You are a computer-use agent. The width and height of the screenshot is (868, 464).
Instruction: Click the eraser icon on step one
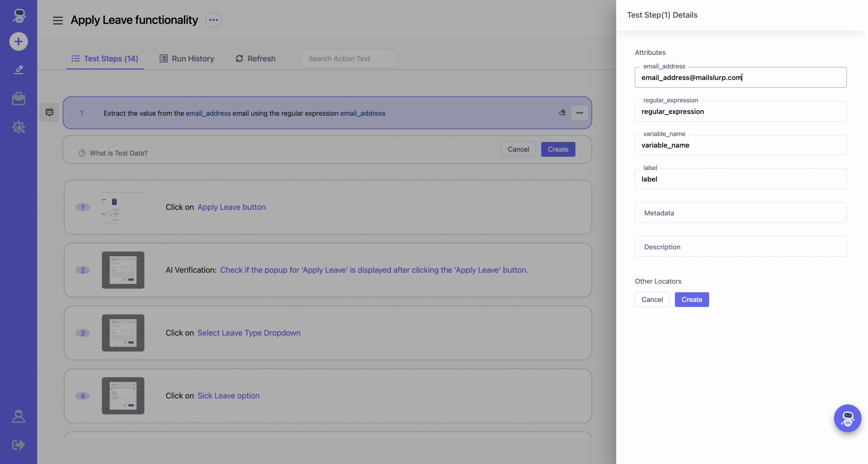562,113
